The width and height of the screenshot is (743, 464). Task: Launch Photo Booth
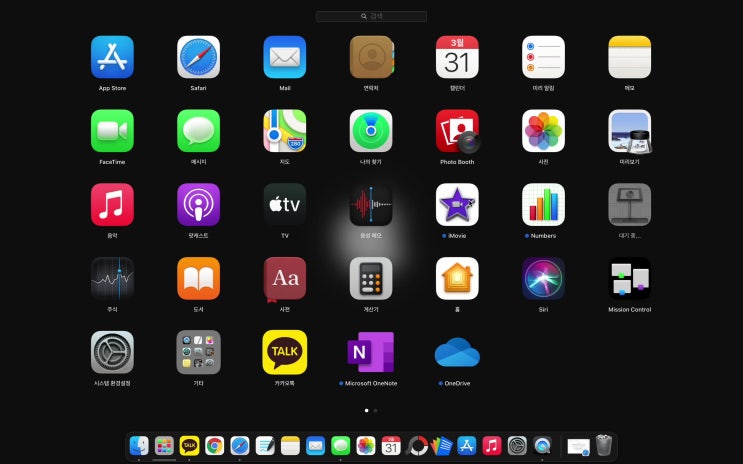458,131
